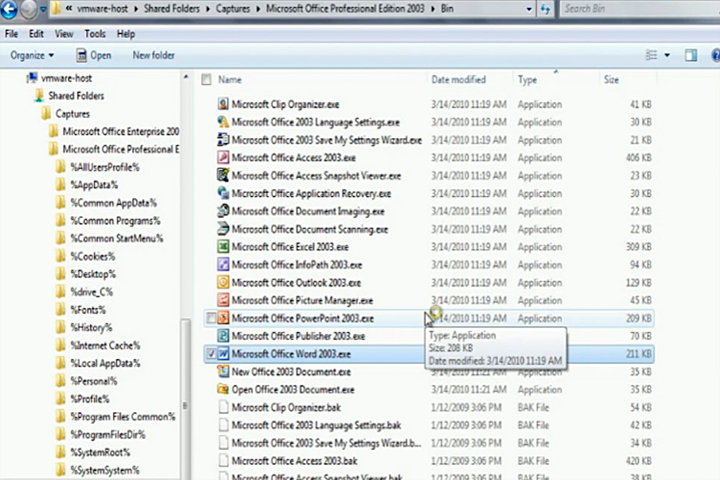Open the view options dropdown arrow
The height and width of the screenshot is (480, 720).
point(667,55)
